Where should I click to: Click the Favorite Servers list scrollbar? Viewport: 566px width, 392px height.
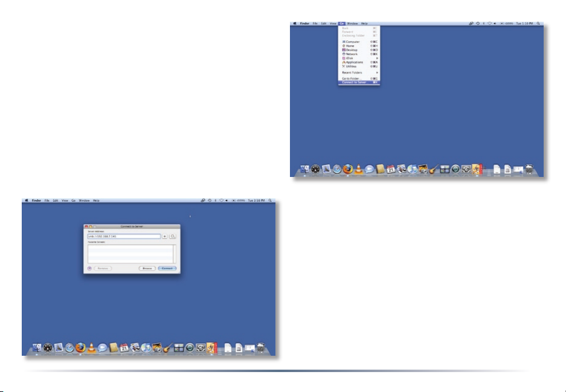coord(175,253)
